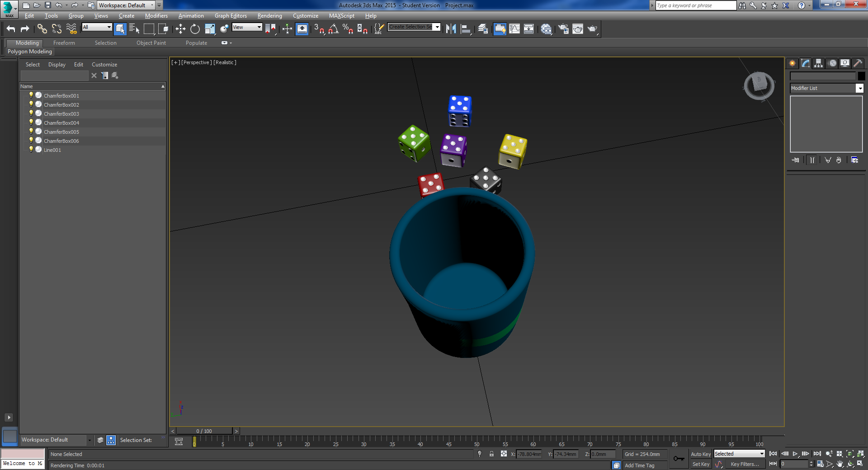Image resolution: width=868 pixels, height=470 pixels.
Task: Switch to the Freeform ribbon tab
Action: 64,43
